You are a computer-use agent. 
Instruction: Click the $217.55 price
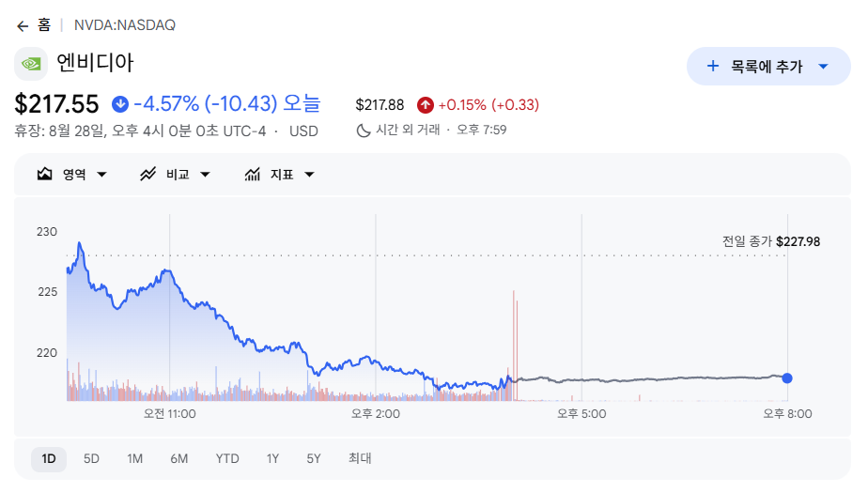56,104
